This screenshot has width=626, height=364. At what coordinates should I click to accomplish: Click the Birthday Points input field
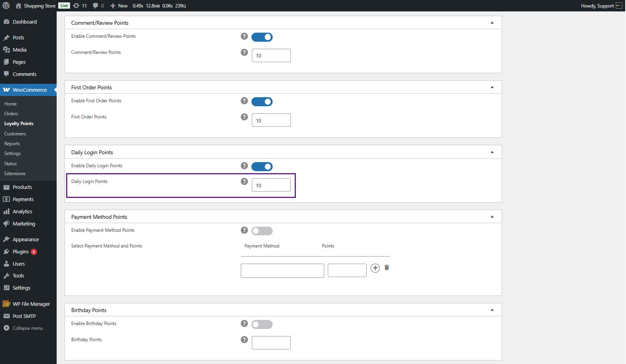tap(271, 343)
